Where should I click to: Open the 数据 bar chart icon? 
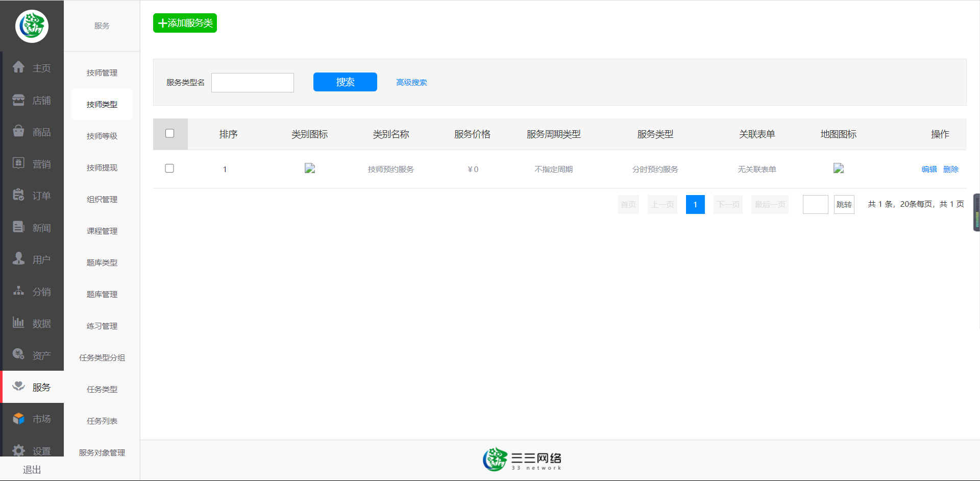(19, 323)
